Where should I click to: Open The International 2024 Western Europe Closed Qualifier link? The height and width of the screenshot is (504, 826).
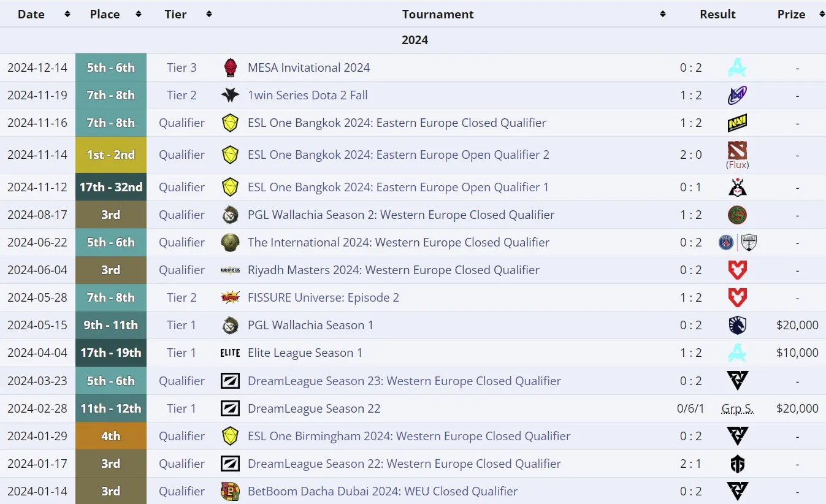pos(399,242)
